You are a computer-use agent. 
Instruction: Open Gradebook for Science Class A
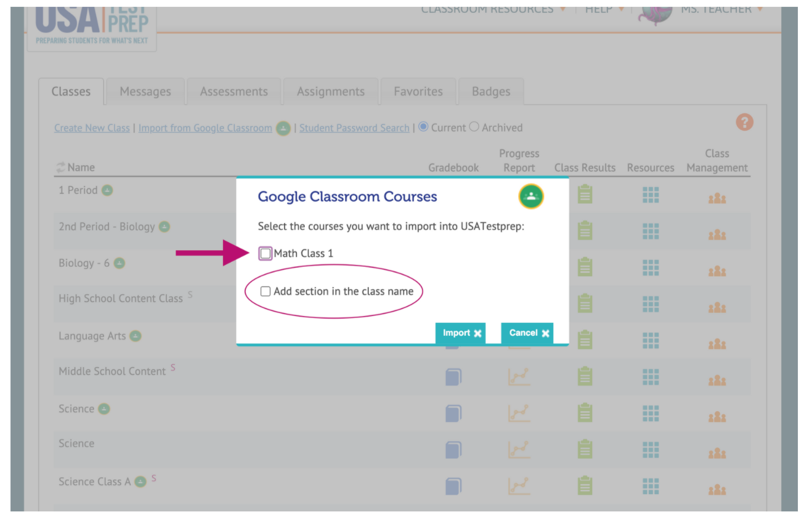pyautogui.click(x=453, y=487)
